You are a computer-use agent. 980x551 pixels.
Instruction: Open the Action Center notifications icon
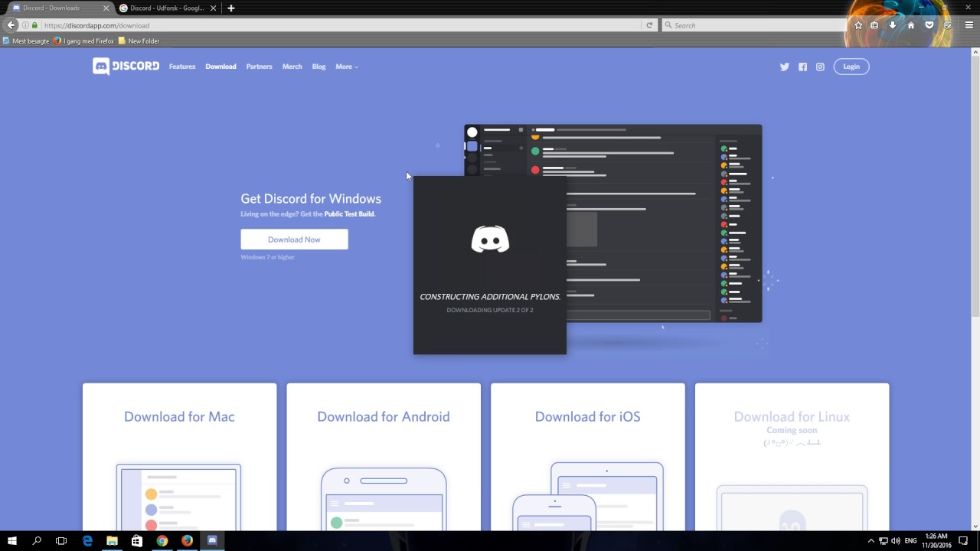click(x=964, y=540)
